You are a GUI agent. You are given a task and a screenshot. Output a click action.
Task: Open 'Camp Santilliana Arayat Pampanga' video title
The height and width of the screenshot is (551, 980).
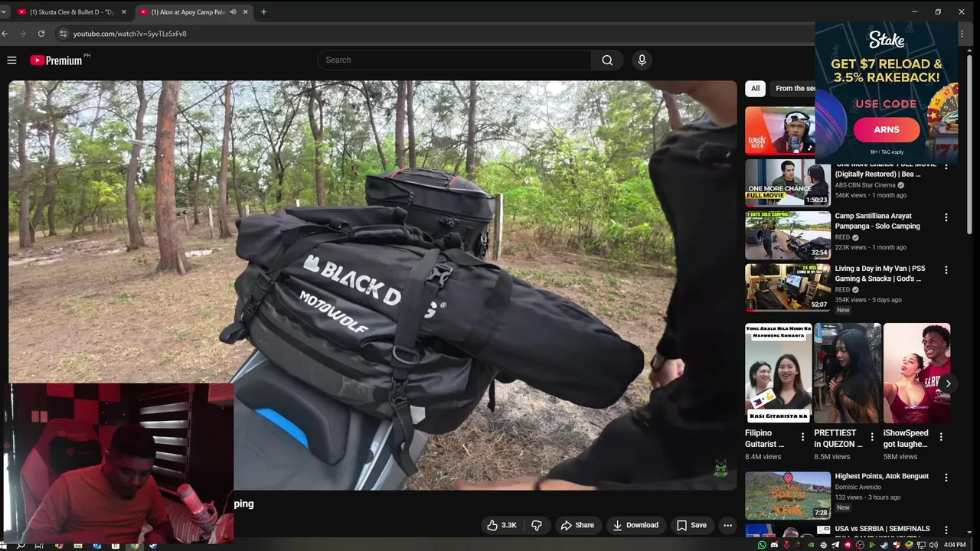(877, 221)
